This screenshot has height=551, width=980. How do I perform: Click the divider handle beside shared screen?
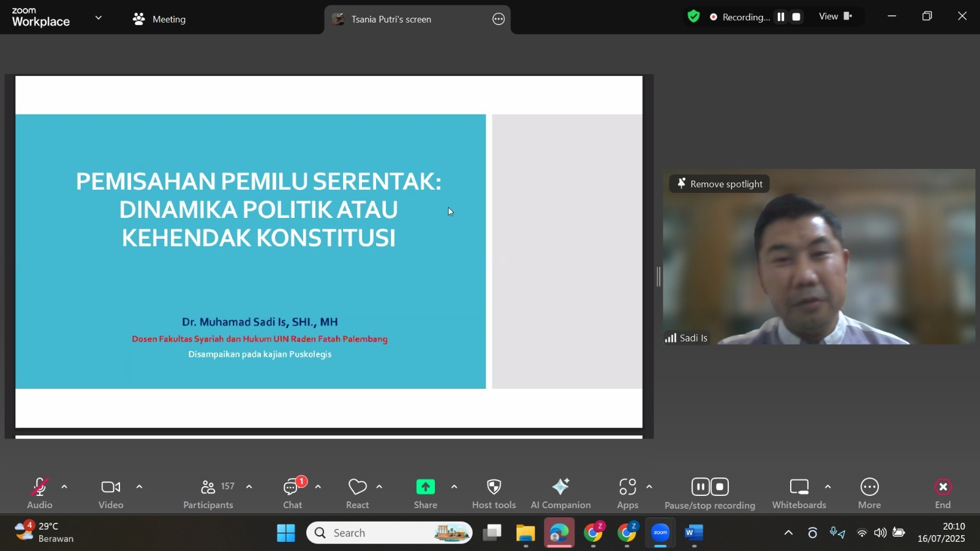click(x=658, y=277)
